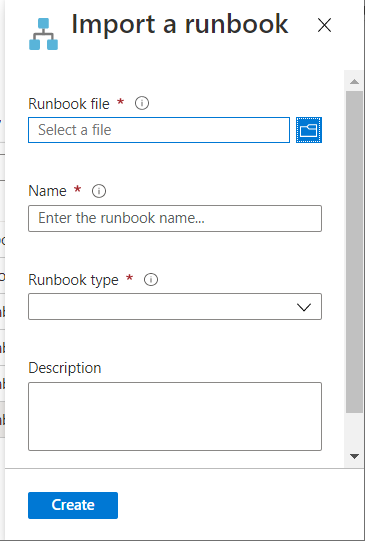Click the Select a file field

point(159,130)
